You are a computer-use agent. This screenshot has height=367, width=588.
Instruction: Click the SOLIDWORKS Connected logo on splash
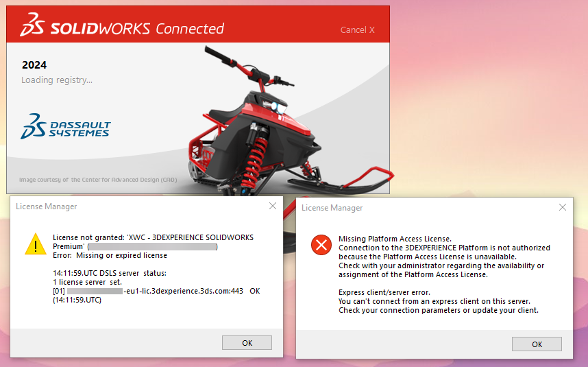pyautogui.click(x=122, y=25)
